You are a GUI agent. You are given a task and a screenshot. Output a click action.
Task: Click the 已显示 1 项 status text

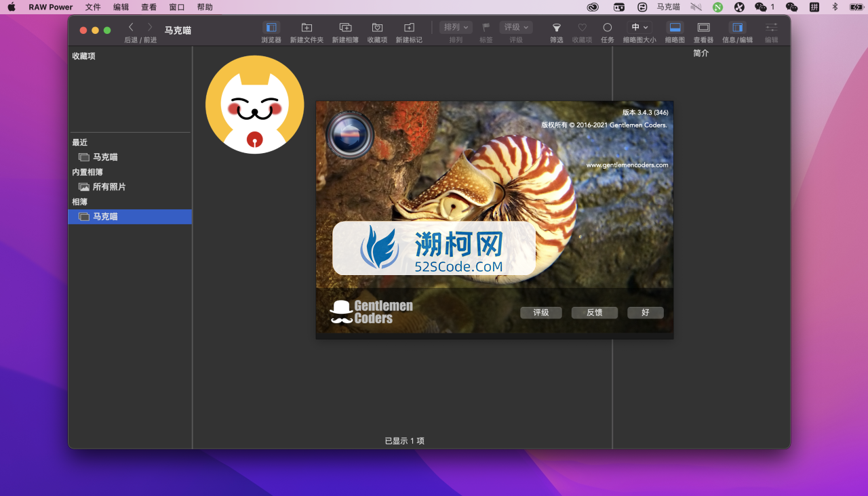pos(404,441)
